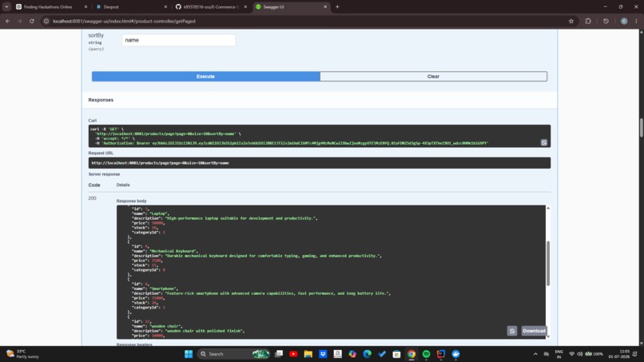Viewport: 644px width, 362px height.
Task: Close the Devpost tab
Action: [x=165, y=7]
